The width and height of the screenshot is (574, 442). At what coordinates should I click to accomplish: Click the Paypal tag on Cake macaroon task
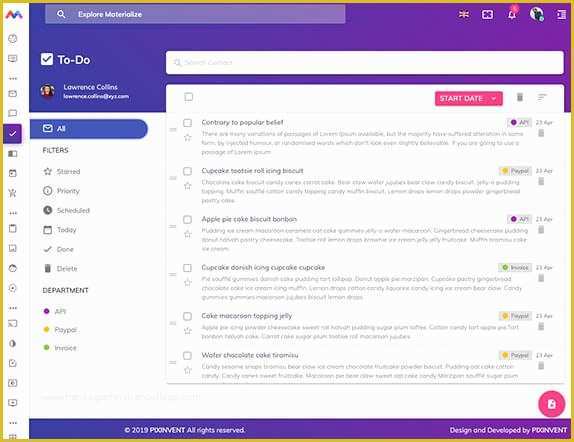point(515,316)
